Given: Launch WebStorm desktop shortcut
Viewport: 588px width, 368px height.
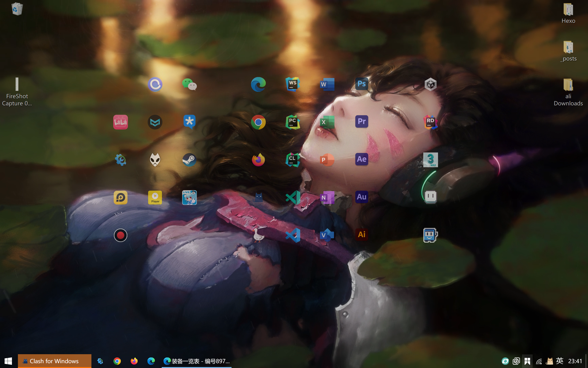Looking at the screenshot, I should [293, 84].
